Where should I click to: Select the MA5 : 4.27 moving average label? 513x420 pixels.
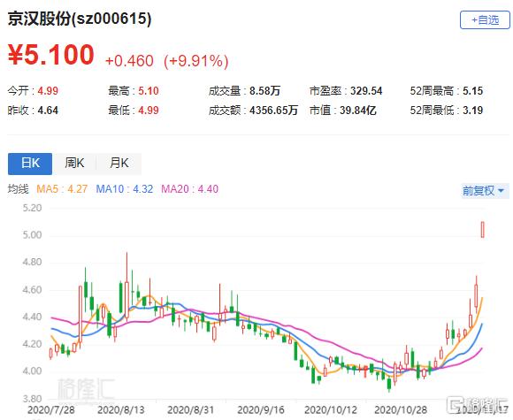62,189
